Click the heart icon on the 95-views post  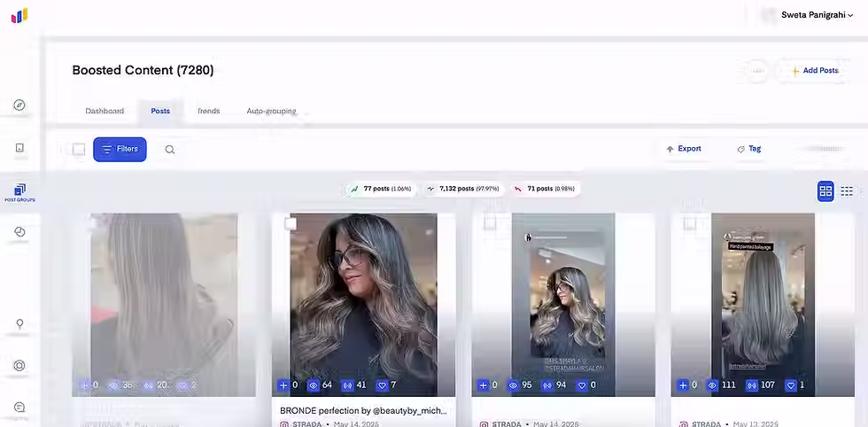581,384
